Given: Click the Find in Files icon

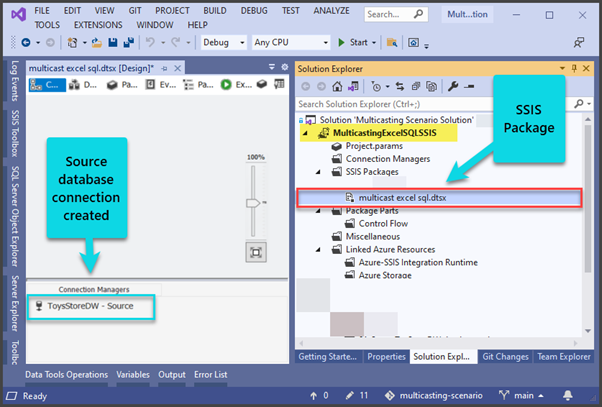Looking at the screenshot, I should 392,43.
